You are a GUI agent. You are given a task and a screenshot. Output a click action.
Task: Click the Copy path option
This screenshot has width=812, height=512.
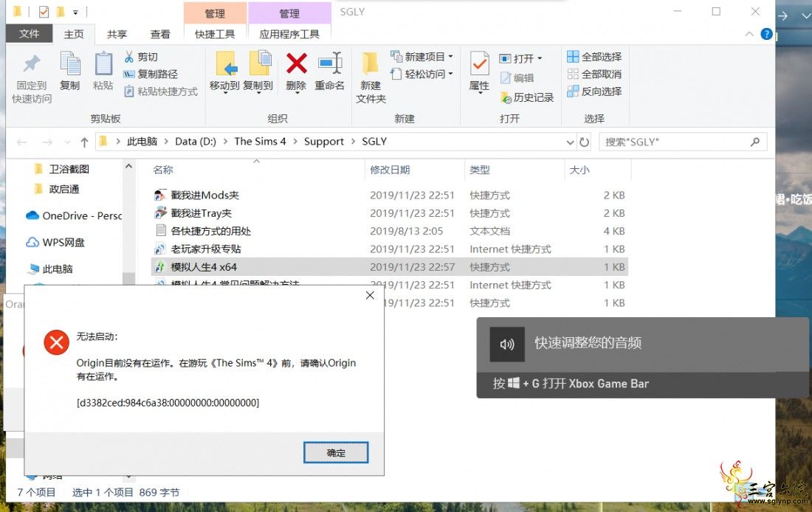click(x=151, y=74)
